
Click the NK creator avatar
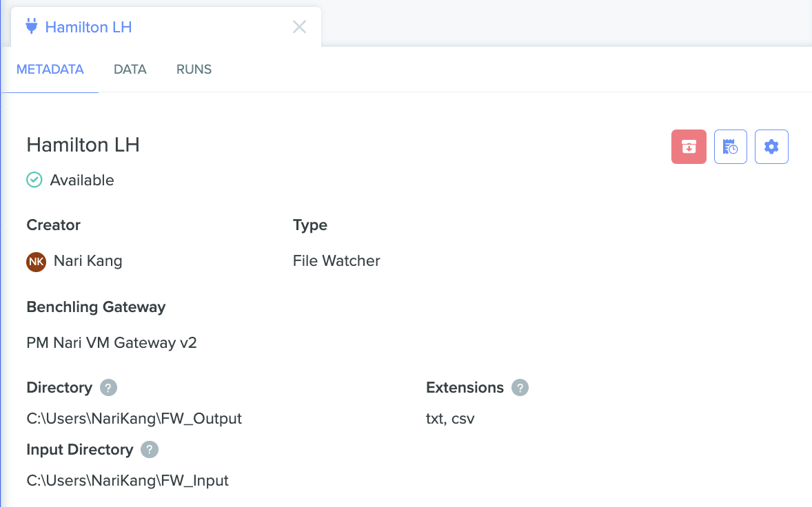pos(37,261)
